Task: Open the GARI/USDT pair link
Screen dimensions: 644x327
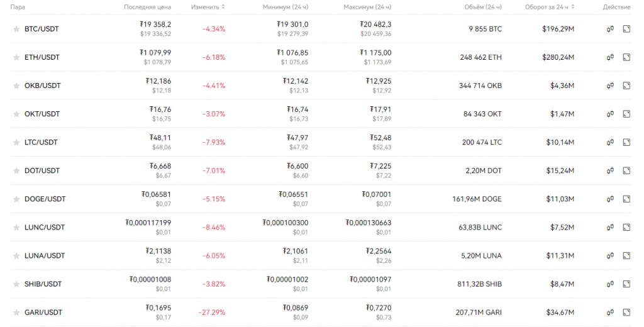Action: click(43, 312)
